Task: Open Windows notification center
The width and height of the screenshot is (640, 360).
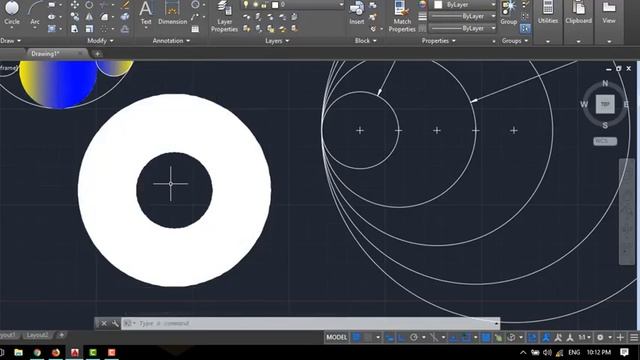Action: tap(624, 352)
